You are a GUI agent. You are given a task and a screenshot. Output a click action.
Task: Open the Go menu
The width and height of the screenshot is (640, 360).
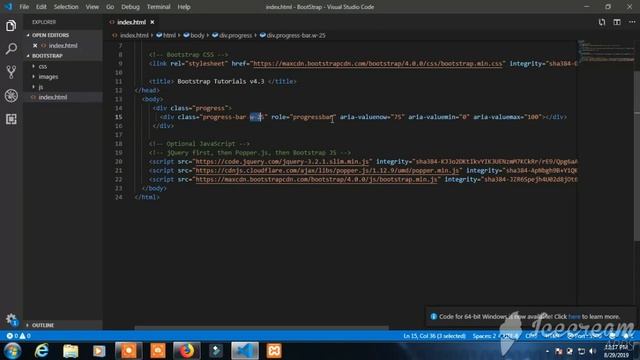[x=110, y=7]
